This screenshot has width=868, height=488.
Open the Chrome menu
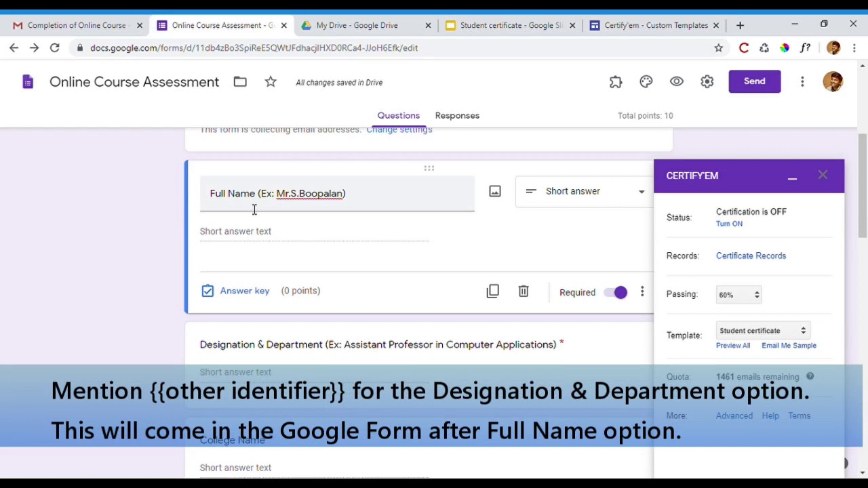(x=854, y=48)
